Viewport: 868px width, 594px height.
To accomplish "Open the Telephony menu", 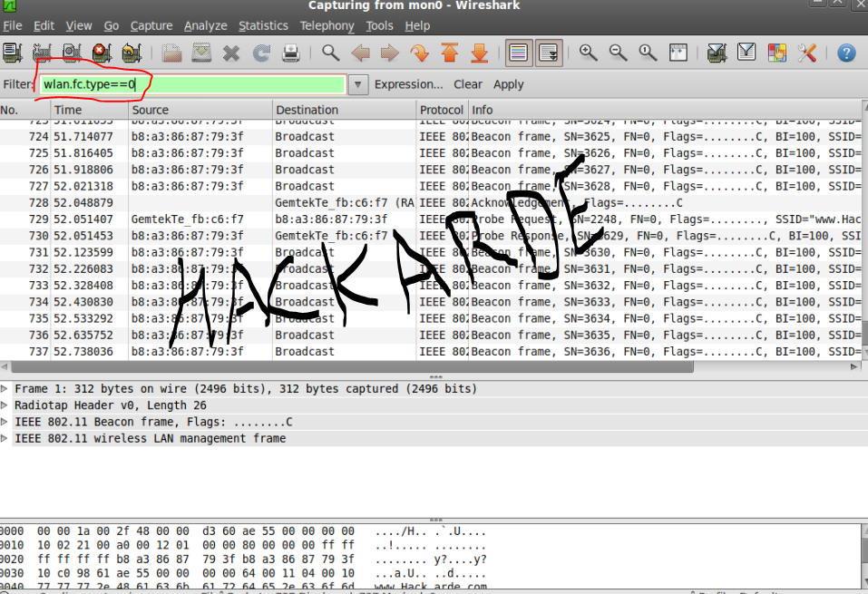I will coord(327,25).
